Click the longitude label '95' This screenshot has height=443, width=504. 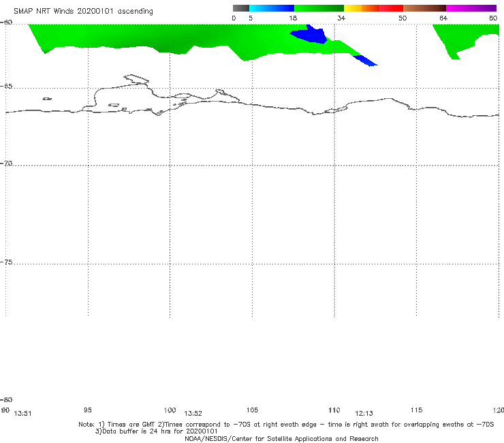pos(87,410)
